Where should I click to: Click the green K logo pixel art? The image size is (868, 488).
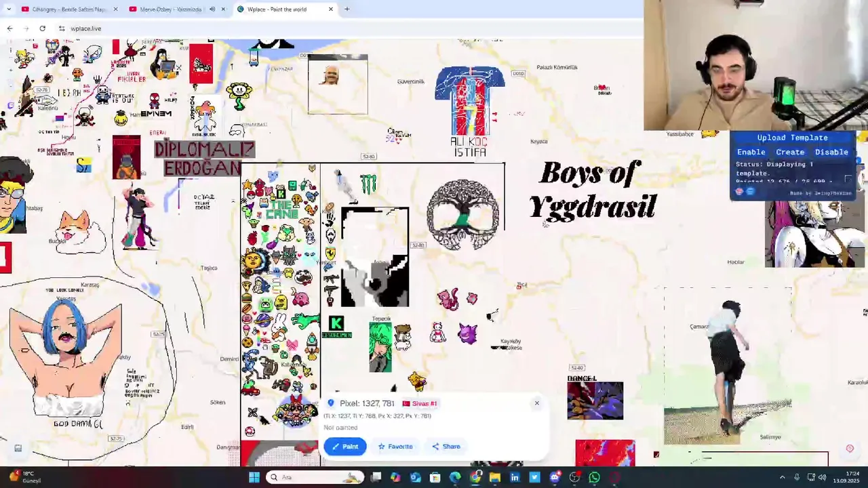336,323
